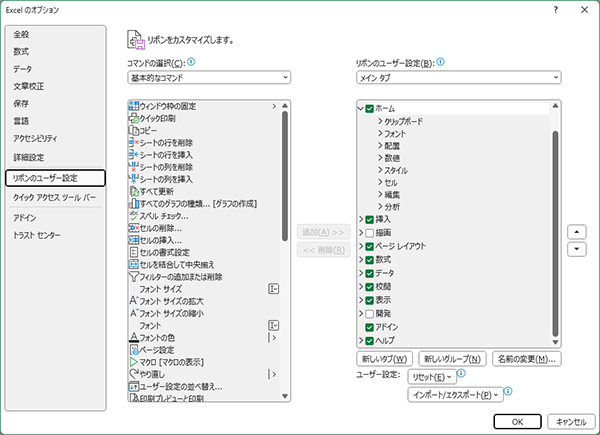Click the 新しいグループ button
Screen dimensions: 600x435
[452, 359]
